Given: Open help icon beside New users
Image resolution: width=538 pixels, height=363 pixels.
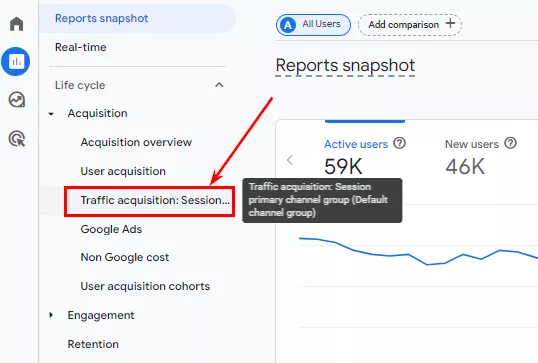Looking at the screenshot, I should 510,143.
